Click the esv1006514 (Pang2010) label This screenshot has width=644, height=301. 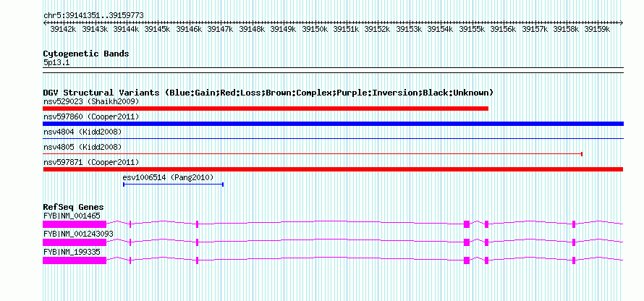click(x=168, y=177)
